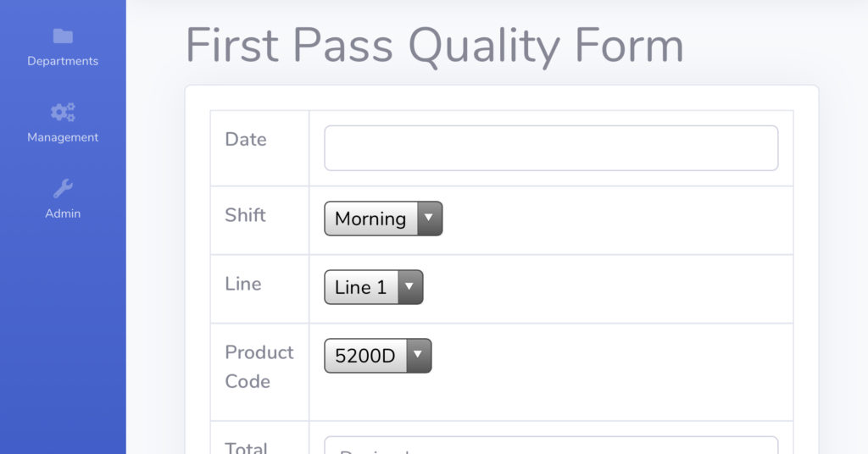The image size is (868, 454).
Task: Click the arrow on the Shift dropdown
Action: [x=429, y=219]
